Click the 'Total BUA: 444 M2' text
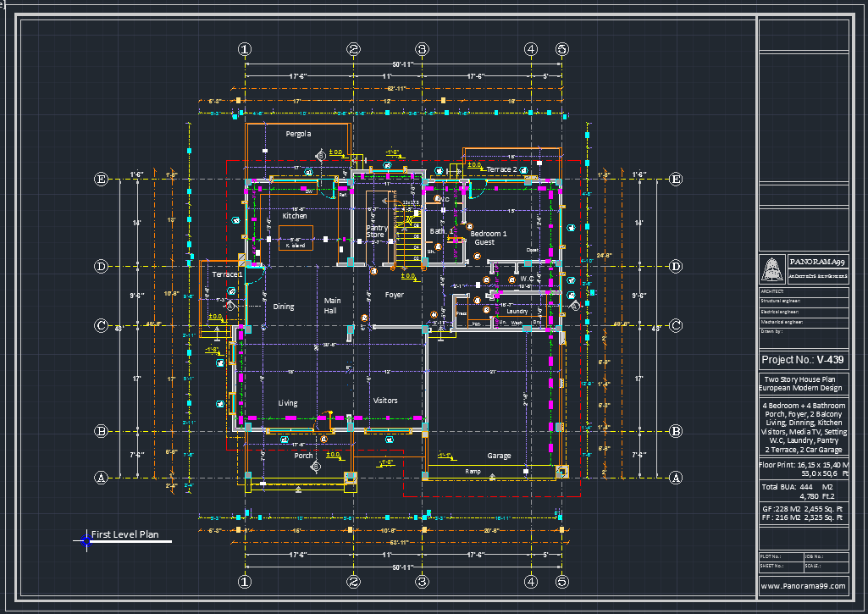The width and height of the screenshot is (868, 614). coord(797,487)
